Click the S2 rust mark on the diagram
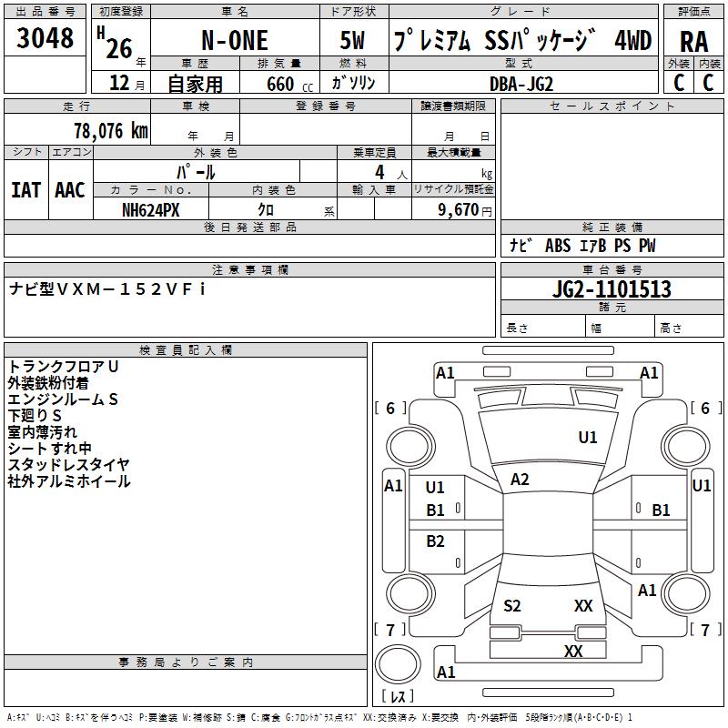The height and width of the screenshot is (728, 728). [x=512, y=606]
